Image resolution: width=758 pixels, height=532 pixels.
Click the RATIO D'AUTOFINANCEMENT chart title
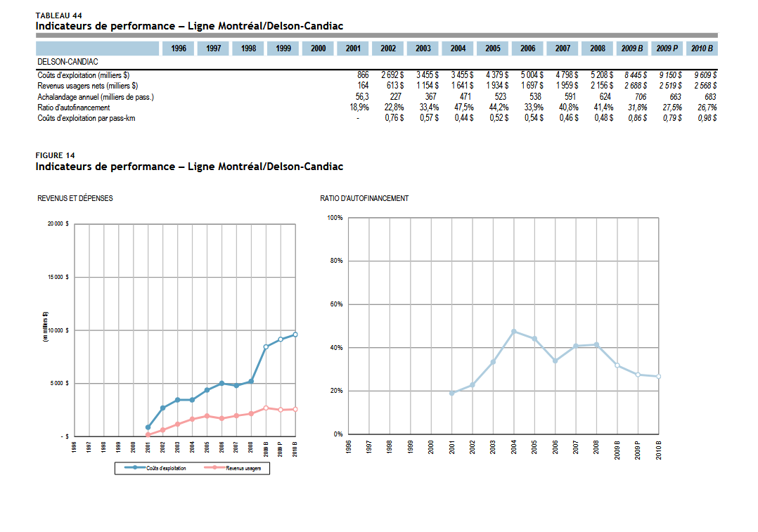(x=364, y=199)
